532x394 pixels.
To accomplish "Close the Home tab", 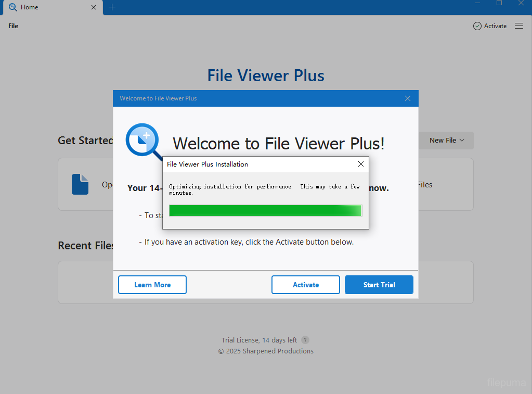I will pyautogui.click(x=94, y=7).
